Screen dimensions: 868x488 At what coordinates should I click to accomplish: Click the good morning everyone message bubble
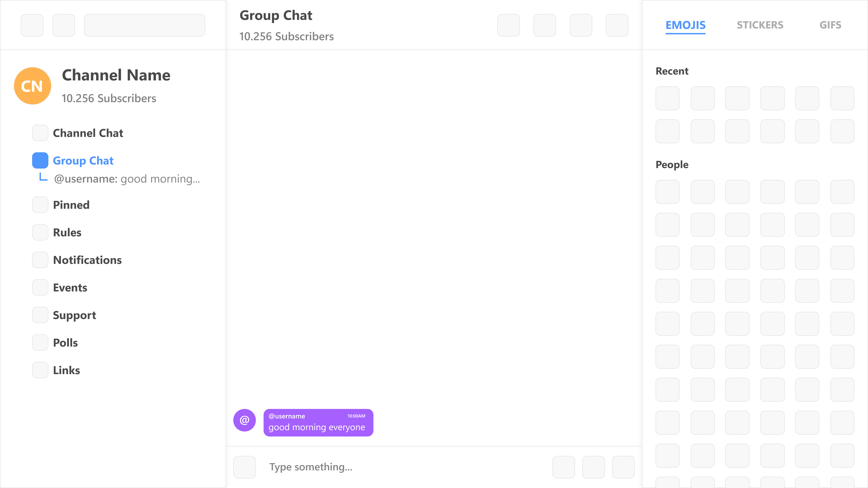[318, 423]
